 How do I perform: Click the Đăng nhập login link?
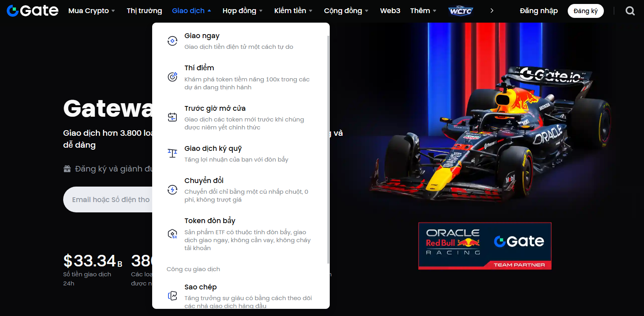pos(538,11)
